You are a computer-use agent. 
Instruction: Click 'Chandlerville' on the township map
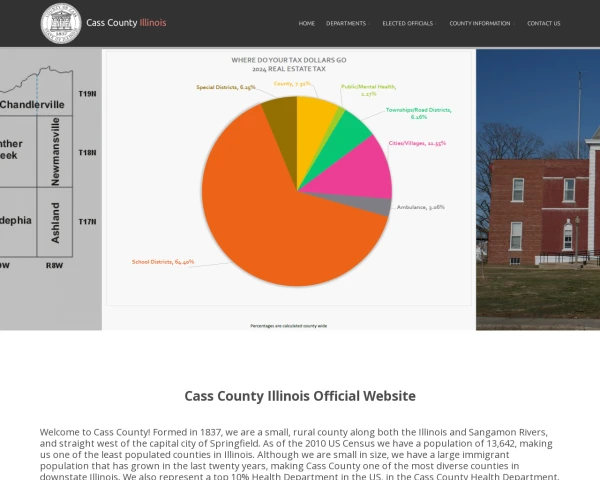tap(32, 104)
